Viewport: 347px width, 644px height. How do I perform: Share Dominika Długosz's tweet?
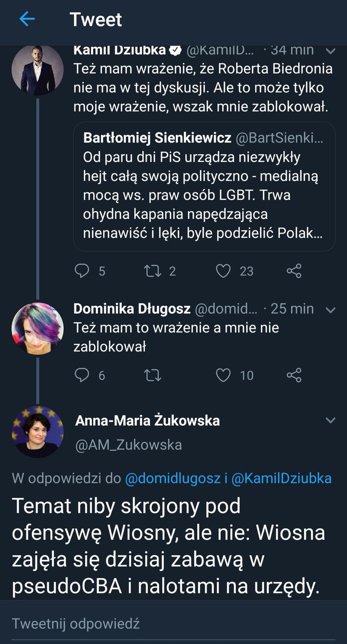[294, 376]
